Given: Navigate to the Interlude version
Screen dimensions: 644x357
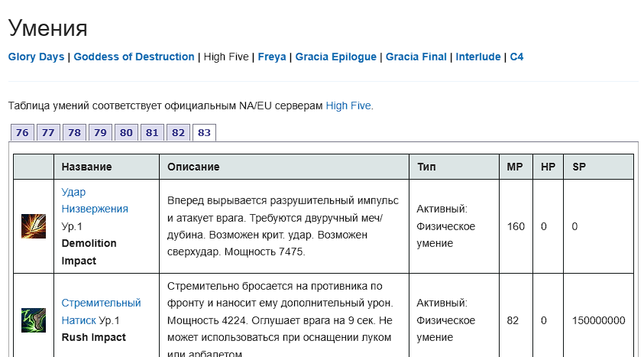Looking at the screenshot, I should pos(478,57).
